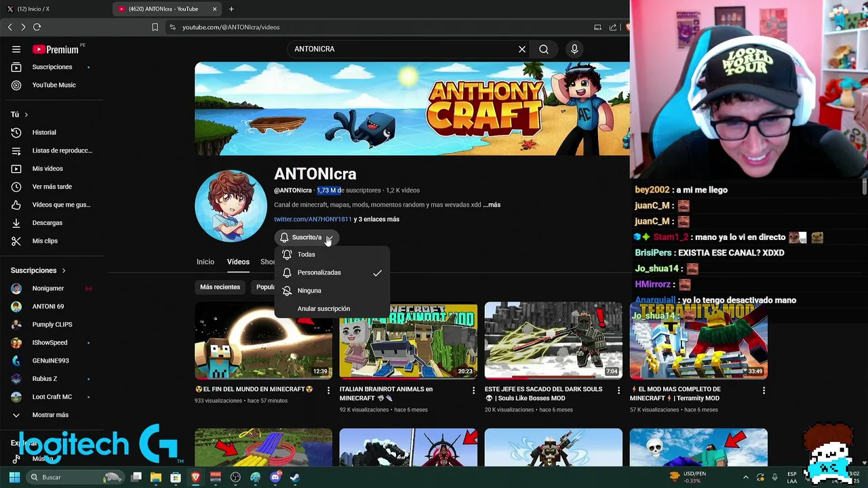Viewport: 868px width, 488px height.
Task: Click the browser address bar URL
Action: [231, 27]
